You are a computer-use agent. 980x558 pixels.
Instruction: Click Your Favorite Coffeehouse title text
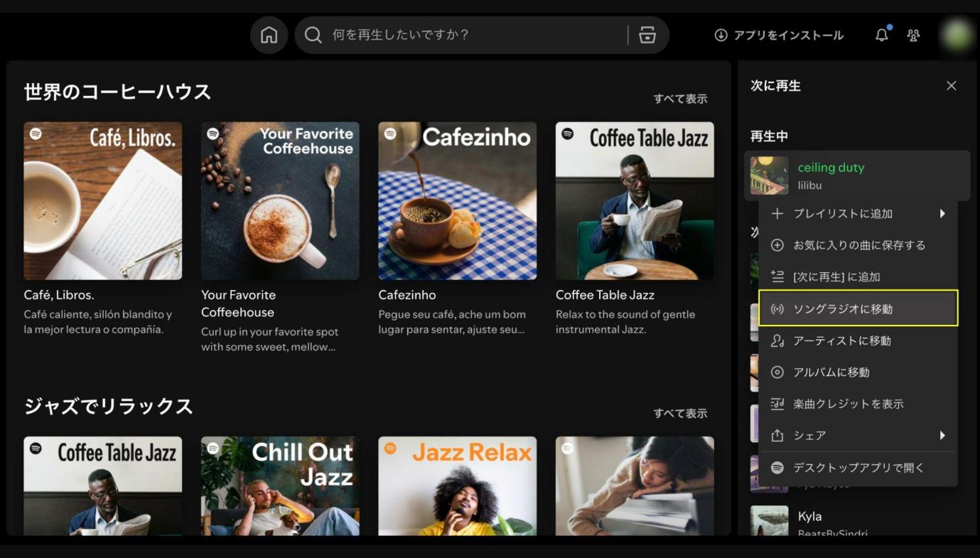point(238,304)
